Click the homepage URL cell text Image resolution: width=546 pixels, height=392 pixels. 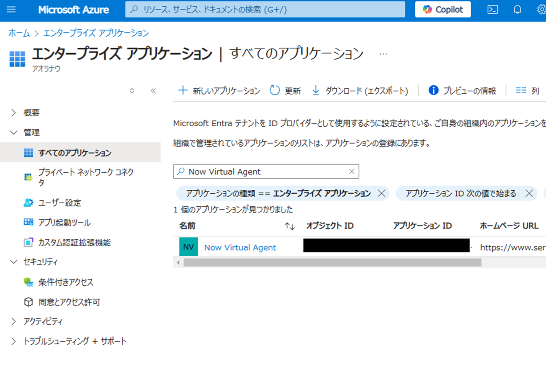pos(513,247)
